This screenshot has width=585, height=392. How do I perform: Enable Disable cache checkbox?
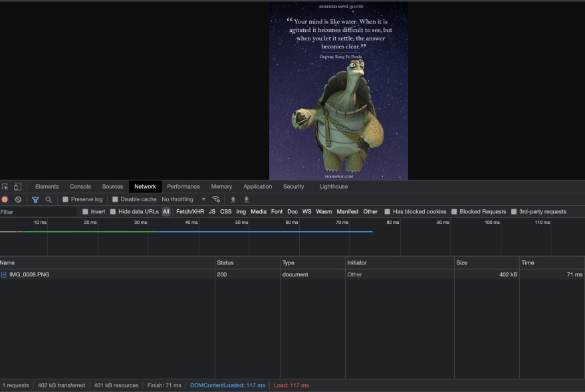[x=115, y=199]
